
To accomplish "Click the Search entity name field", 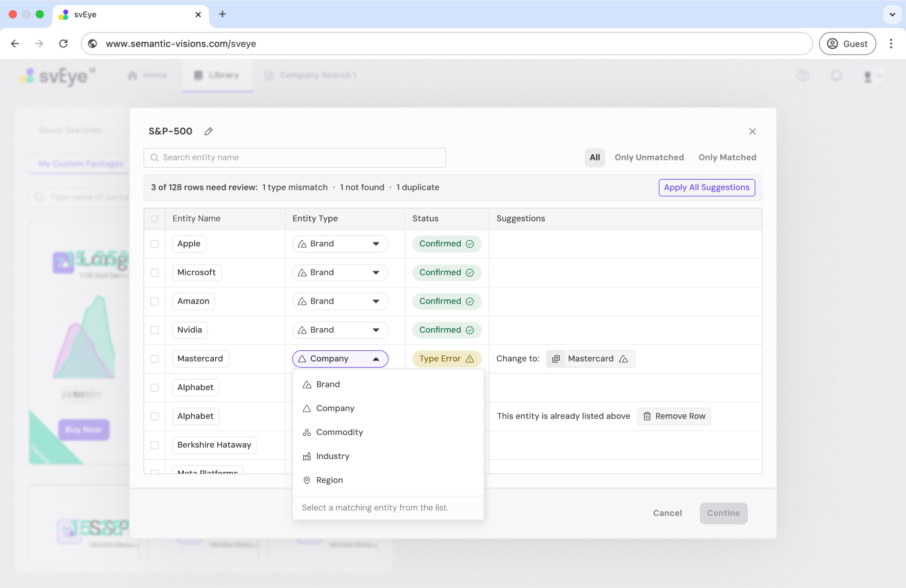I will pyautogui.click(x=295, y=157).
